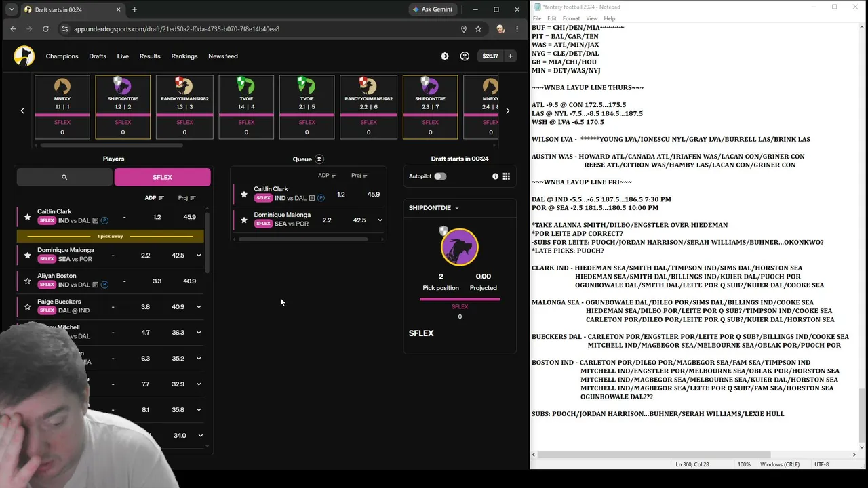
Task: Expand the player row with 32.9 projection
Action: (199, 384)
